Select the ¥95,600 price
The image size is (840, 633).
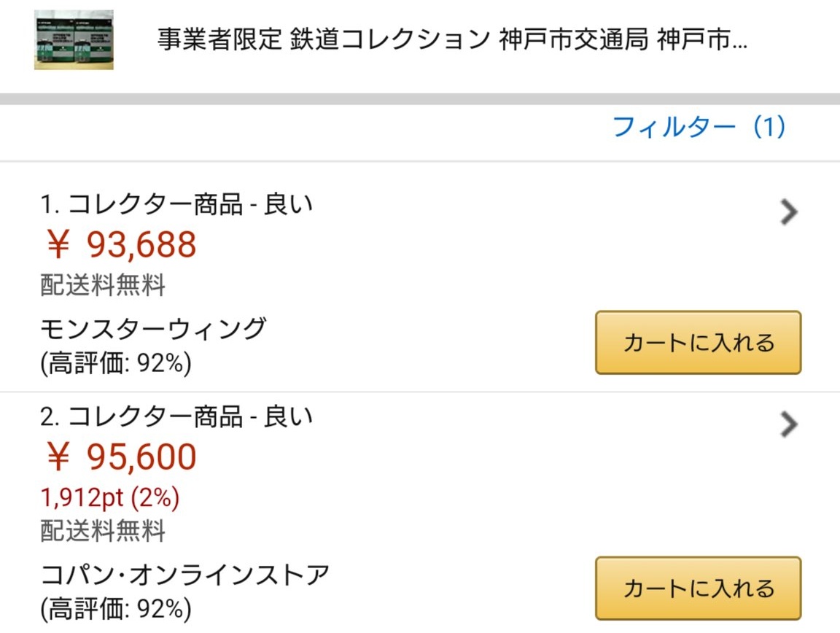122,457
